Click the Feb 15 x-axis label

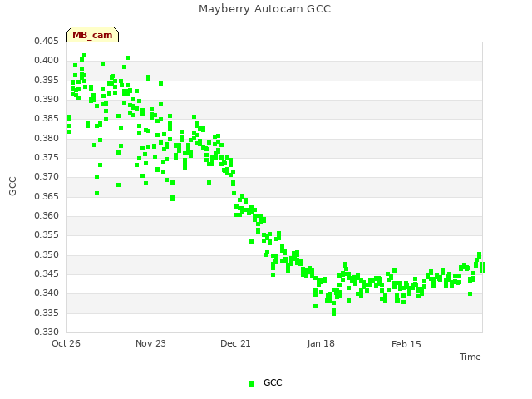pos(406,344)
